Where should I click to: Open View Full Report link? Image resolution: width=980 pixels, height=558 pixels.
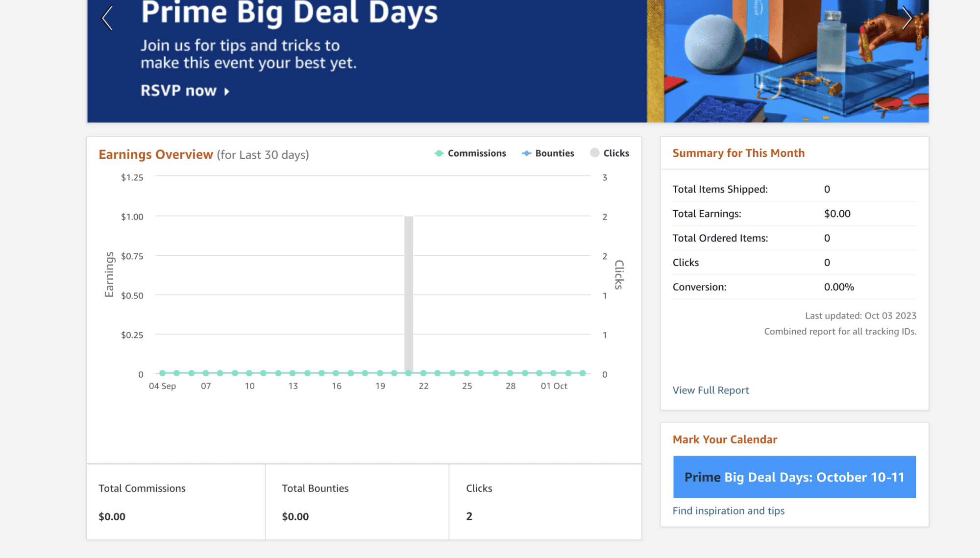710,390
